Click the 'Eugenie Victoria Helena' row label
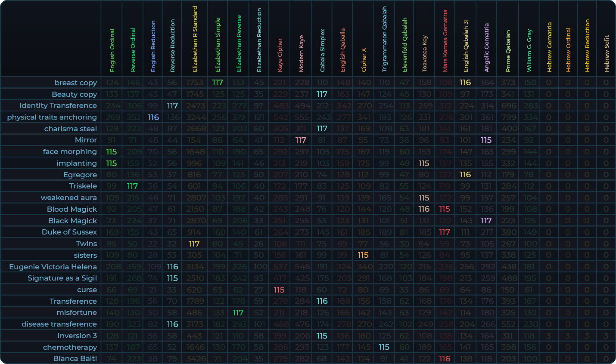Screen dimensions: 616x364 click(53, 267)
